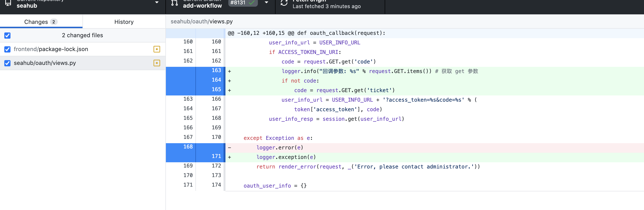Image resolution: width=644 pixels, height=210 pixels.
Task: Click the current repository icon
Action: 8,3
